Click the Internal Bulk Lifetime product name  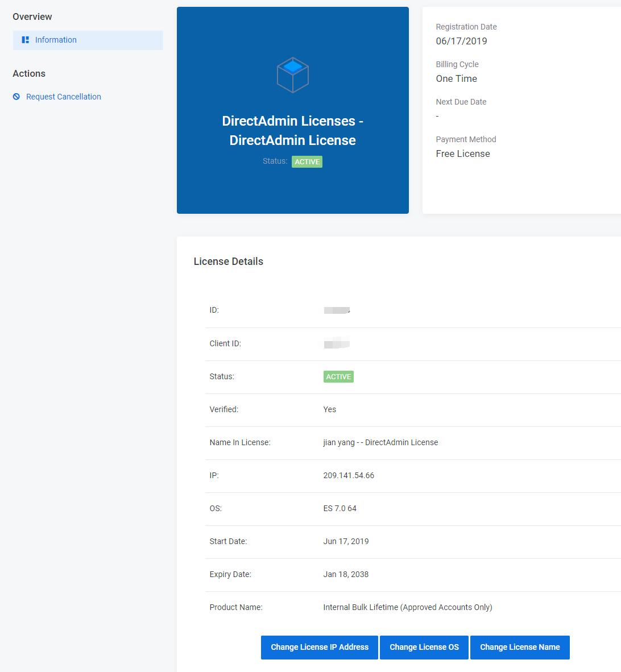click(x=407, y=607)
